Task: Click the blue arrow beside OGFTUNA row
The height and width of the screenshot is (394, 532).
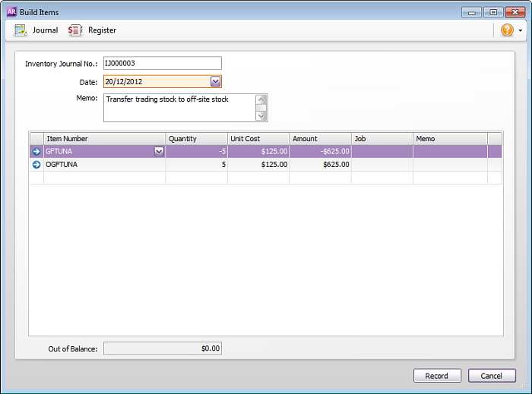Action: point(36,165)
